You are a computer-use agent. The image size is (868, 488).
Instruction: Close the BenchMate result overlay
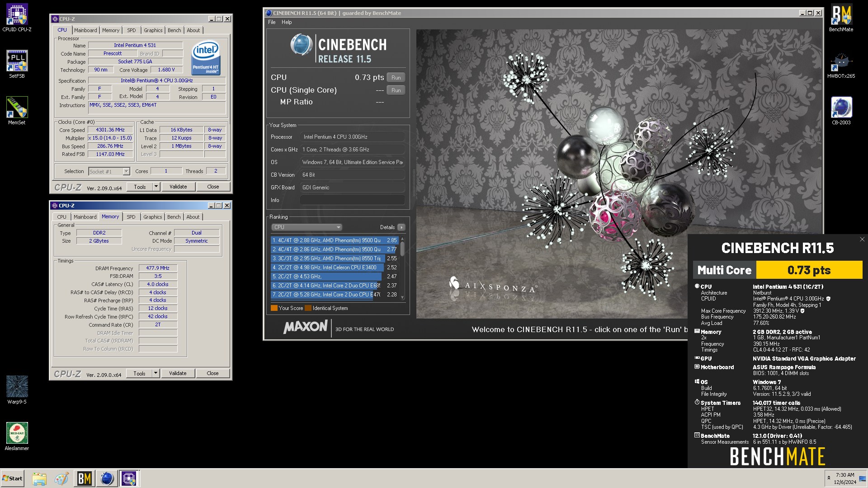[x=862, y=239]
